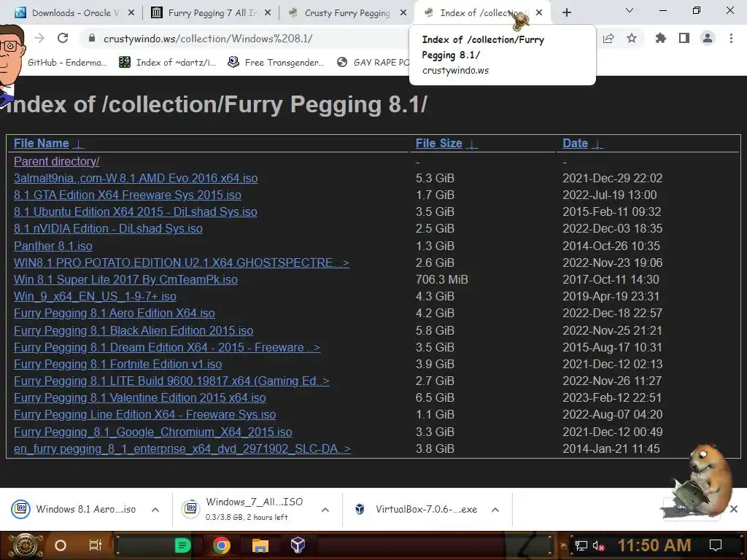Select the date '2023-Feb-12 22:51'
Screen dimensions: 747x560
[x=612, y=397]
